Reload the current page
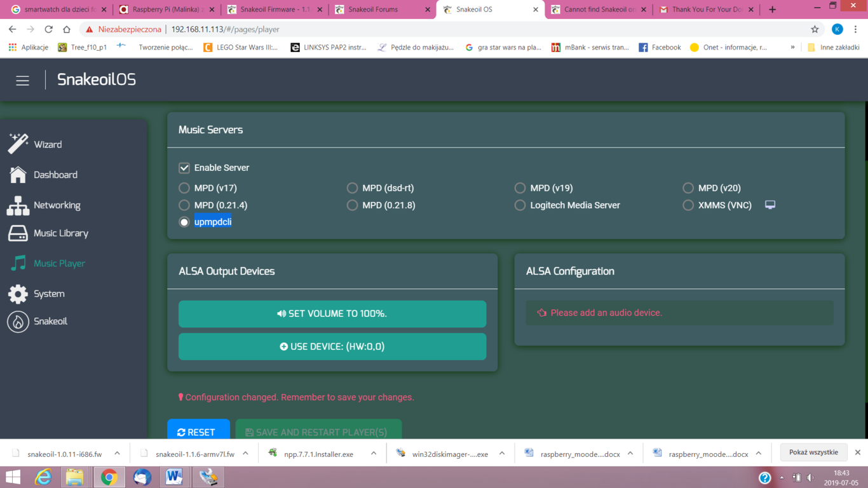 point(48,29)
